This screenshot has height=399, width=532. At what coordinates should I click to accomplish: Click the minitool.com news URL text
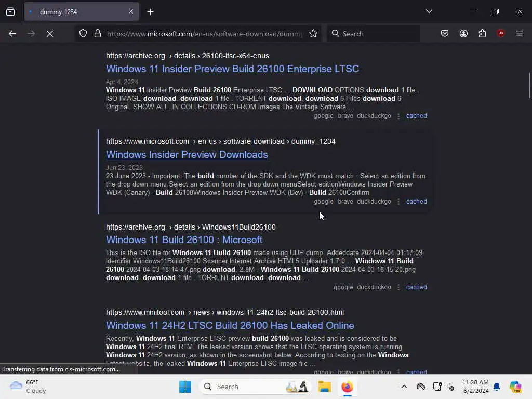[x=224, y=312]
